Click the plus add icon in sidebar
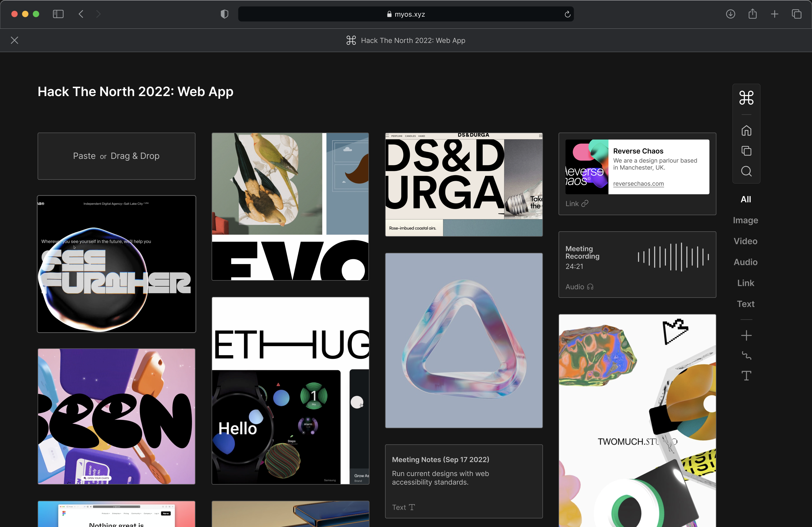 746,335
